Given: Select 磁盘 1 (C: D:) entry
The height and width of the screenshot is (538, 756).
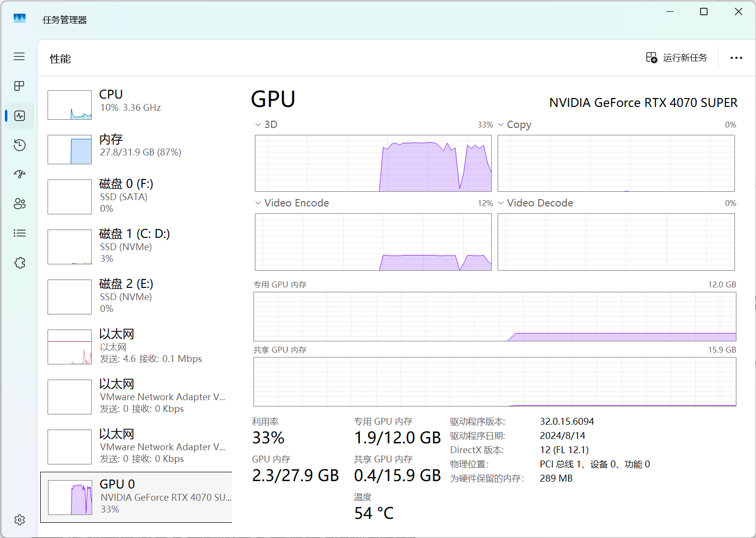Looking at the screenshot, I should tap(136, 246).
